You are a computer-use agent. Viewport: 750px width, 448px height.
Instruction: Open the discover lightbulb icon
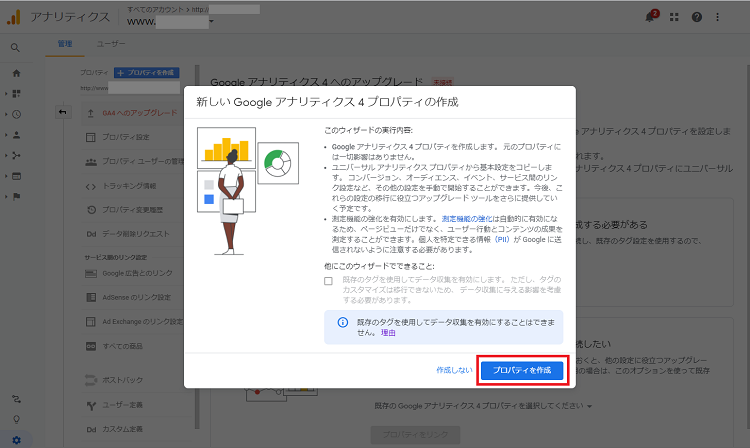click(x=16, y=419)
